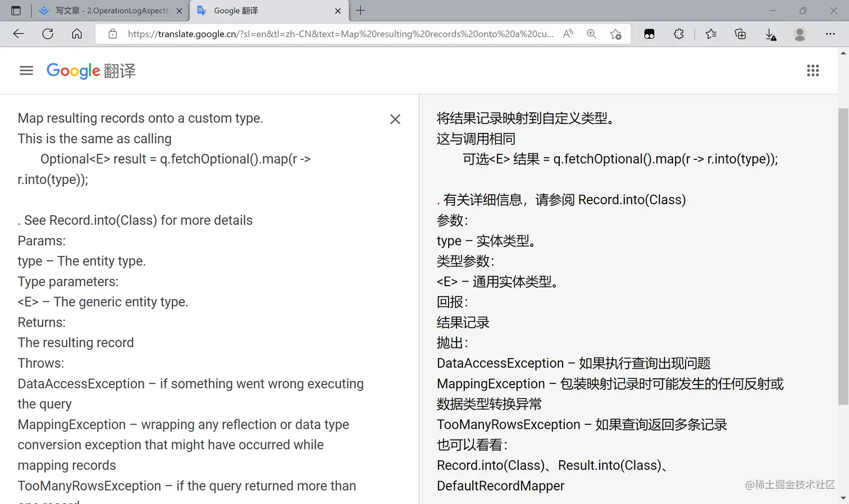Close the Google 翻译 tab
The width and height of the screenshot is (849, 504).
pyautogui.click(x=337, y=11)
